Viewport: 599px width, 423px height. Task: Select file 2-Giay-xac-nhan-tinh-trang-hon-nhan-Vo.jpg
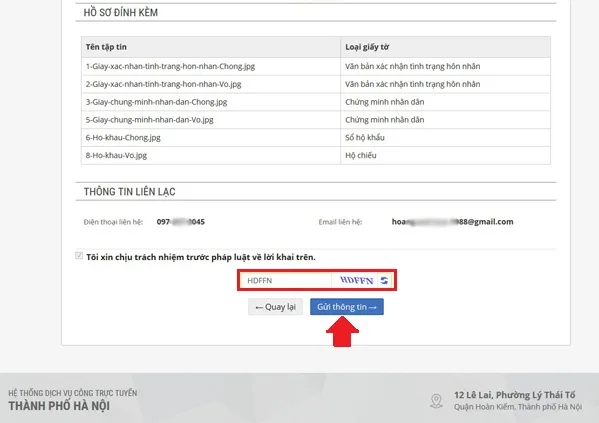click(x=164, y=84)
